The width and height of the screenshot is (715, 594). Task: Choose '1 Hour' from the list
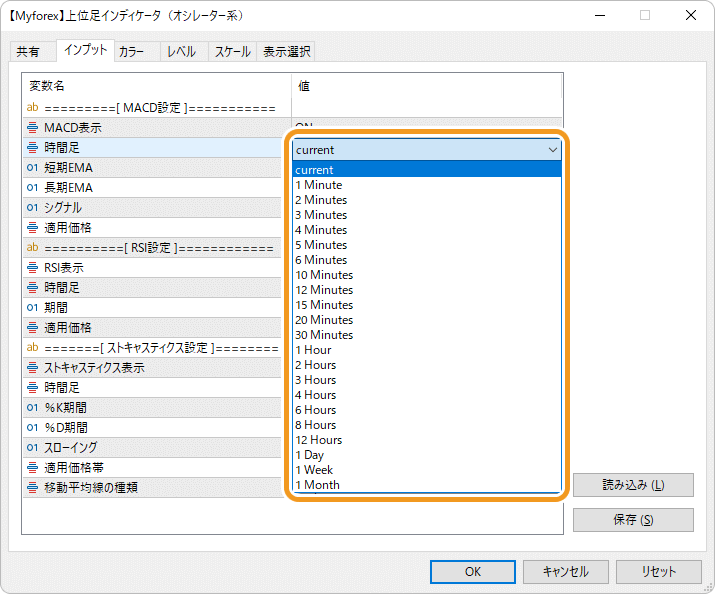tap(426, 351)
